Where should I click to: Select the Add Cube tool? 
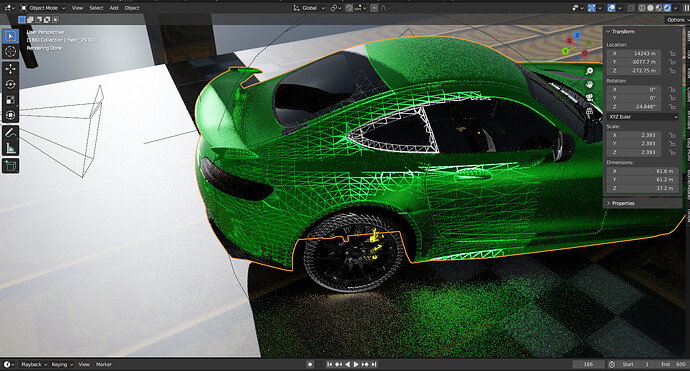pos(11,166)
